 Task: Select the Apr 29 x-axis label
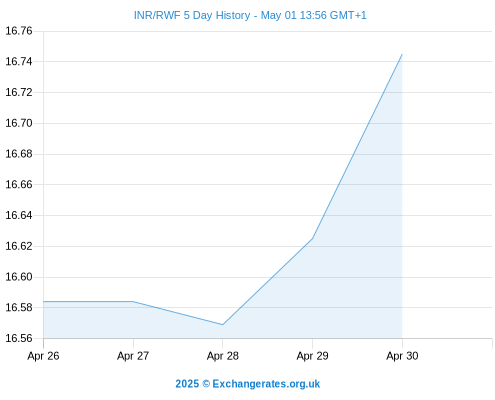(x=312, y=356)
